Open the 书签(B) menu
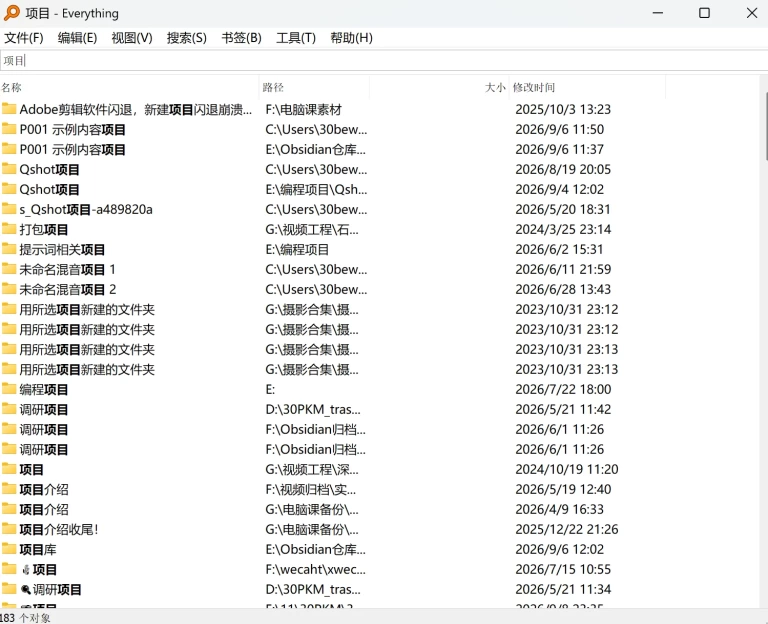Viewport: 768px width, 624px height. tap(241, 38)
